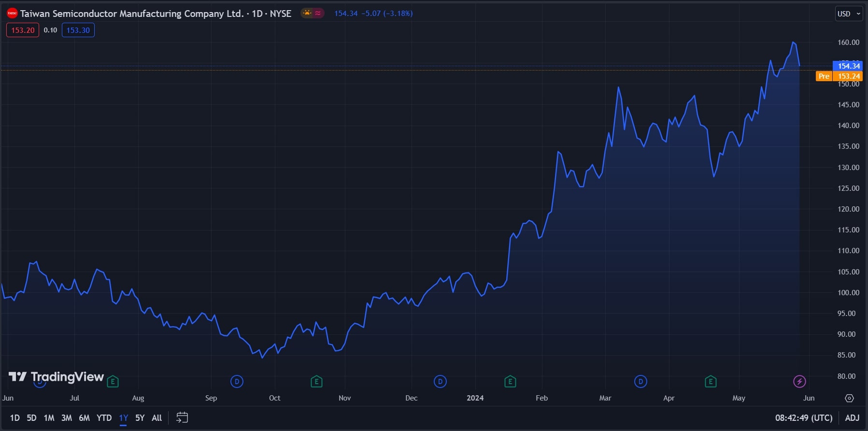Screen dimensions: 868x431
Task: Open the go-to-date calendar icon
Action: pyautogui.click(x=182, y=417)
